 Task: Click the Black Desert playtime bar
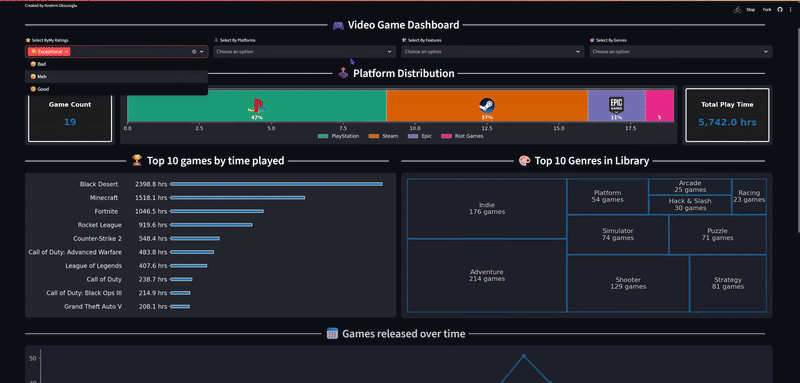(x=277, y=184)
